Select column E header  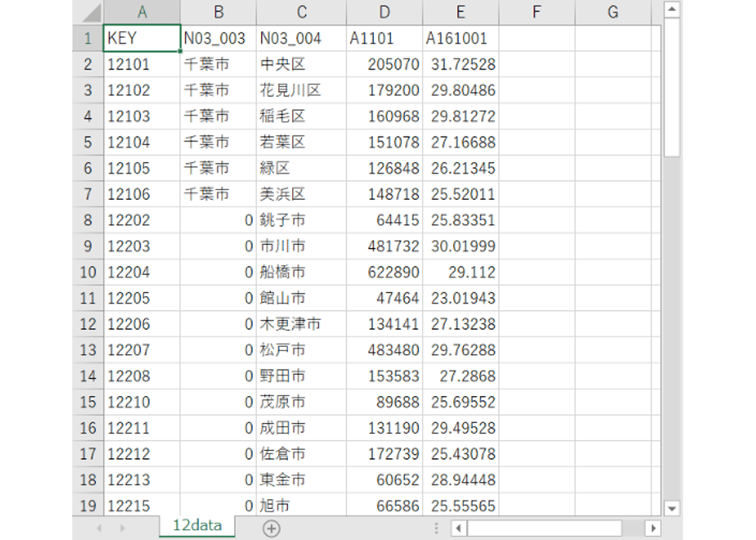coord(461,12)
